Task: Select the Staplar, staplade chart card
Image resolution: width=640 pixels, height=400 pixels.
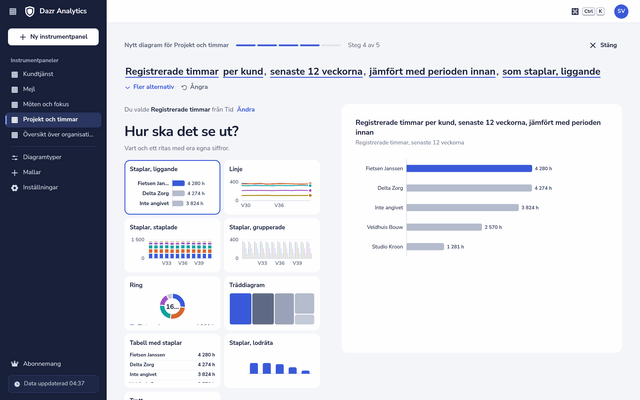Action: [x=172, y=245]
